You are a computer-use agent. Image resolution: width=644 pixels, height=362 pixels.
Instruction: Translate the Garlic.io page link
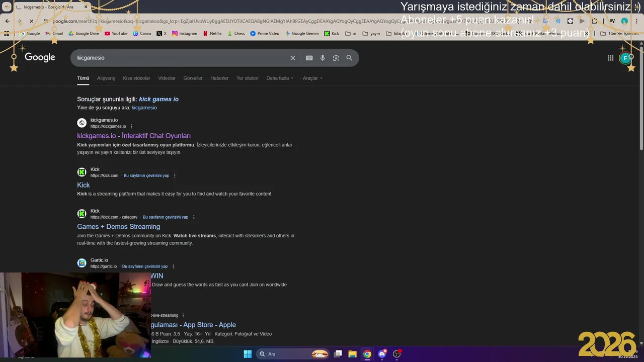(145, 266)
